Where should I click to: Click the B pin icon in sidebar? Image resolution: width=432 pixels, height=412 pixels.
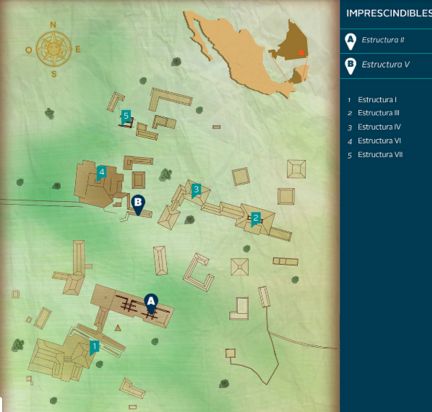pyautogui.click(x=350, y=66)
